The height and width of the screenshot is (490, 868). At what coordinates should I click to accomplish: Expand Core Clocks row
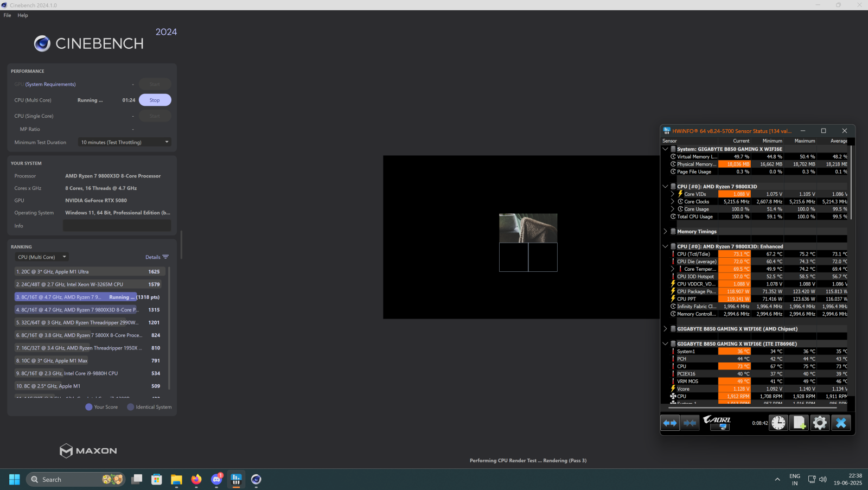pyautogui.click(x=673, y=201)
